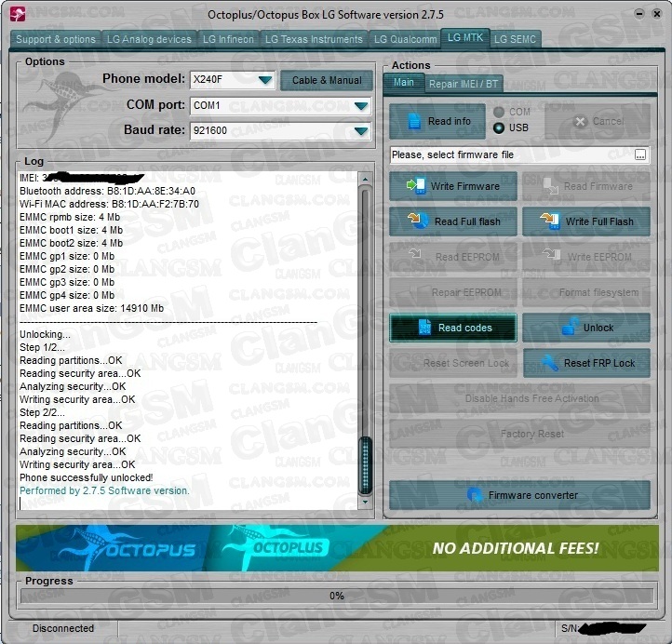This screenshot has width=672, height=644.
Task: Click the Unlock button
Action: click(x=585, y=328)
